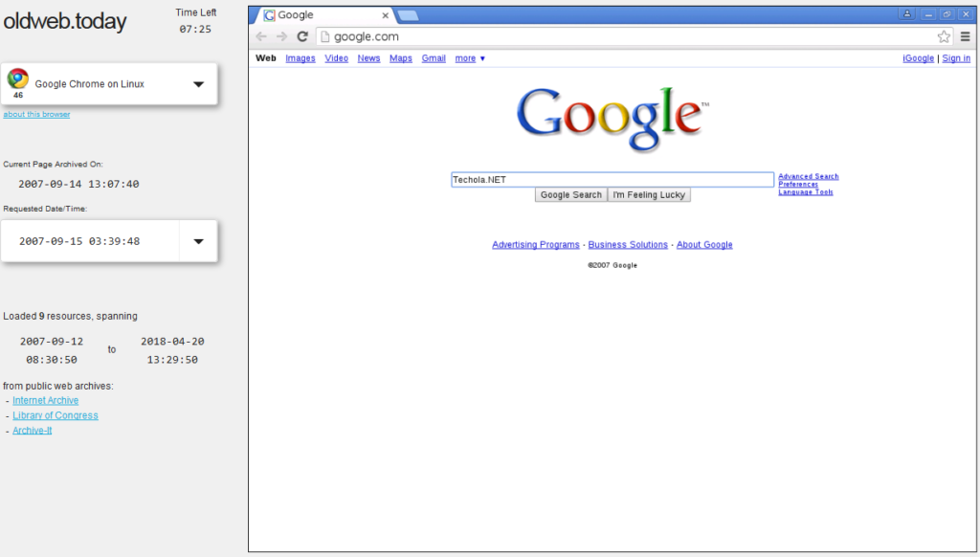This screenshot has height=557, width=980.
Task: Click 'about this browser' link
Action: click(37, 115)
